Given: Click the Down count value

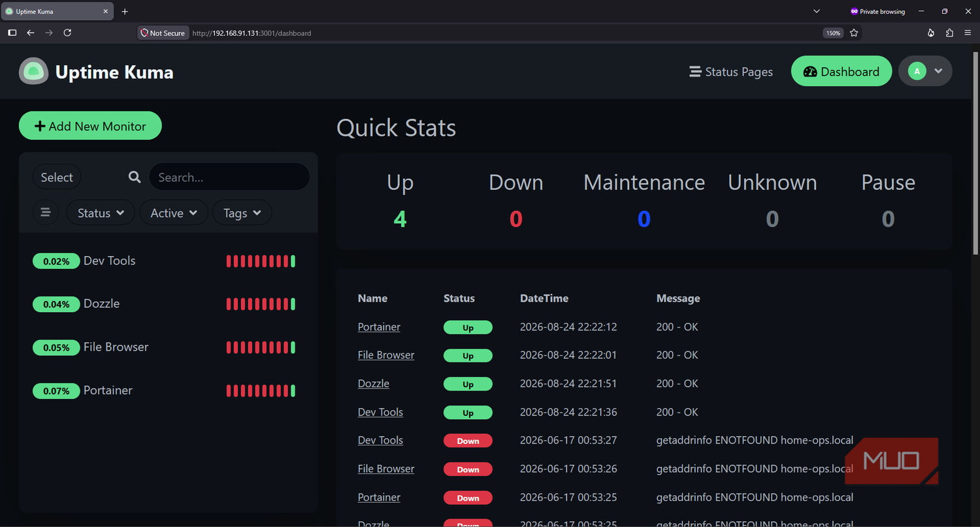Looking at the screenshot, I should pyautogui.click(x=516, y=219).
